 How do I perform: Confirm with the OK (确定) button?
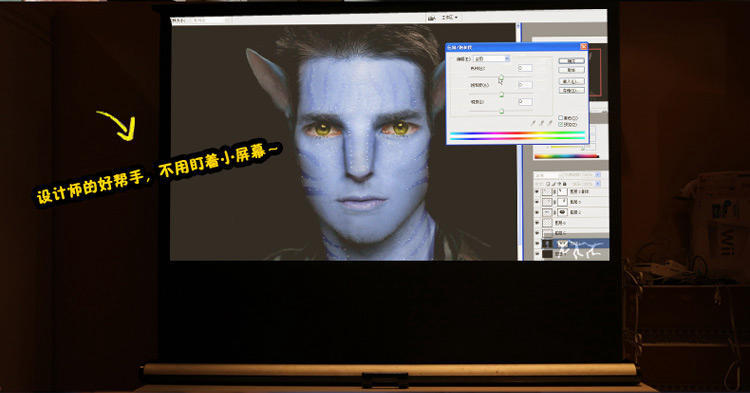(x=572, y=61)
